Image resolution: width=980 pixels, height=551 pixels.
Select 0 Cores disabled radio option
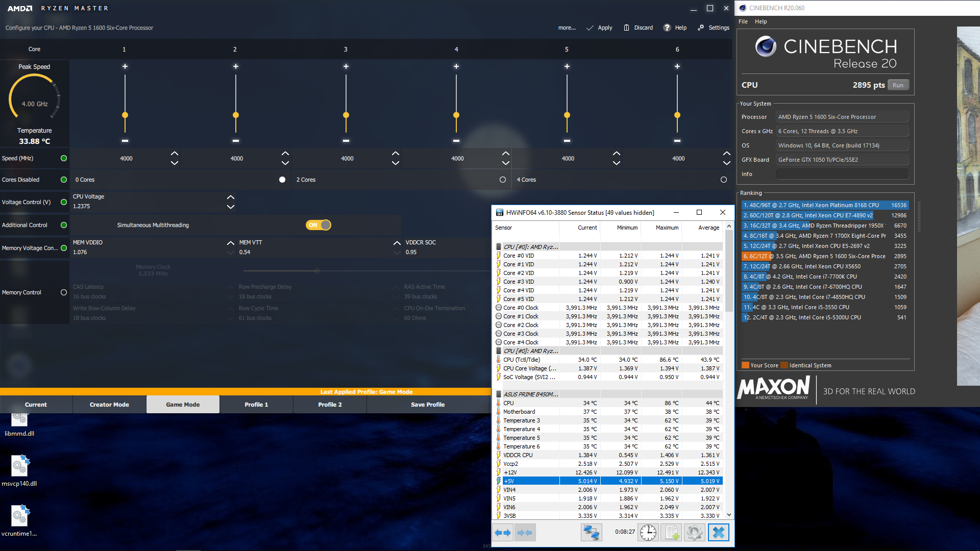click(x=282, y=180)
